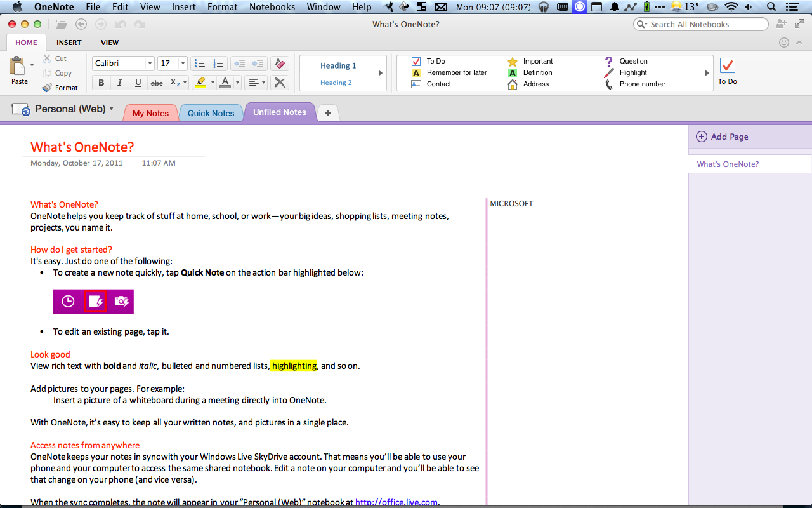
Task: Apply the Highlight pen tag
Action: click(625, 73)
